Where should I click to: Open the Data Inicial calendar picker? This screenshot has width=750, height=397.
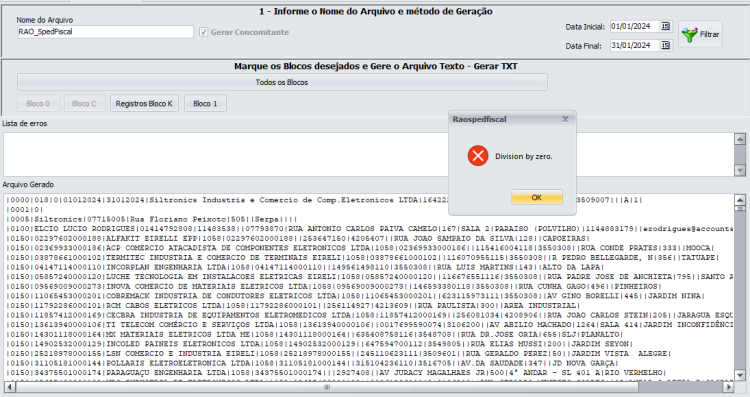pyautogui.click(x=665, y=26)
